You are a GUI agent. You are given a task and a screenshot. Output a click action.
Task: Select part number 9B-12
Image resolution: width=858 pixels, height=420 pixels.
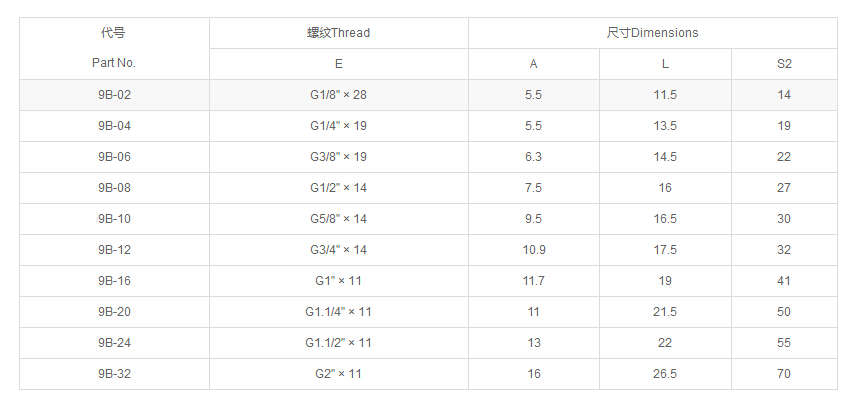[x=114, y=250]
